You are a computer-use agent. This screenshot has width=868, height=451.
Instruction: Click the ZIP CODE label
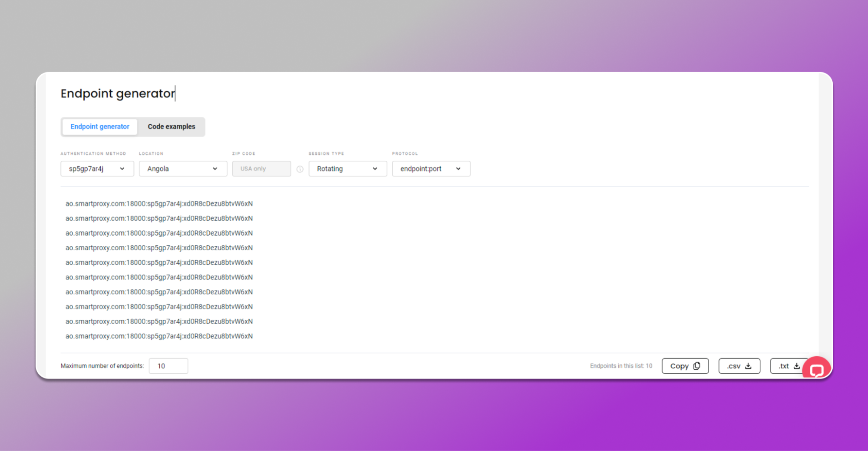pos(244,153)
